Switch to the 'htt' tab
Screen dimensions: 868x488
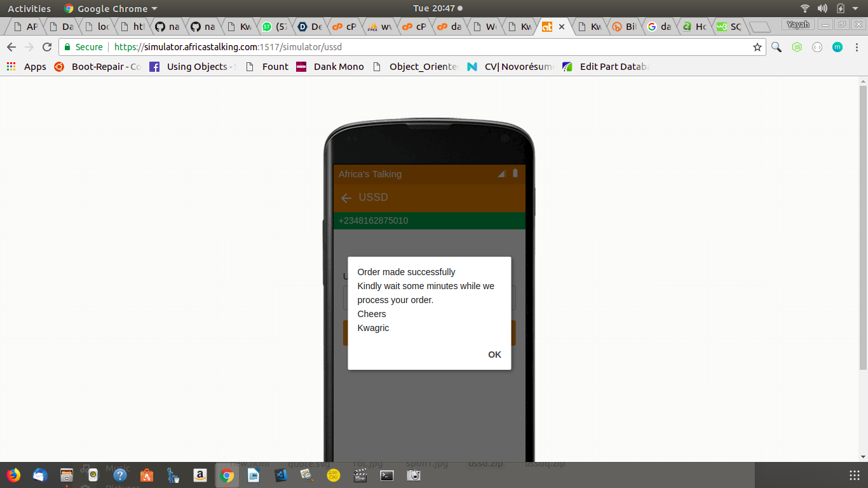(132, 27)
